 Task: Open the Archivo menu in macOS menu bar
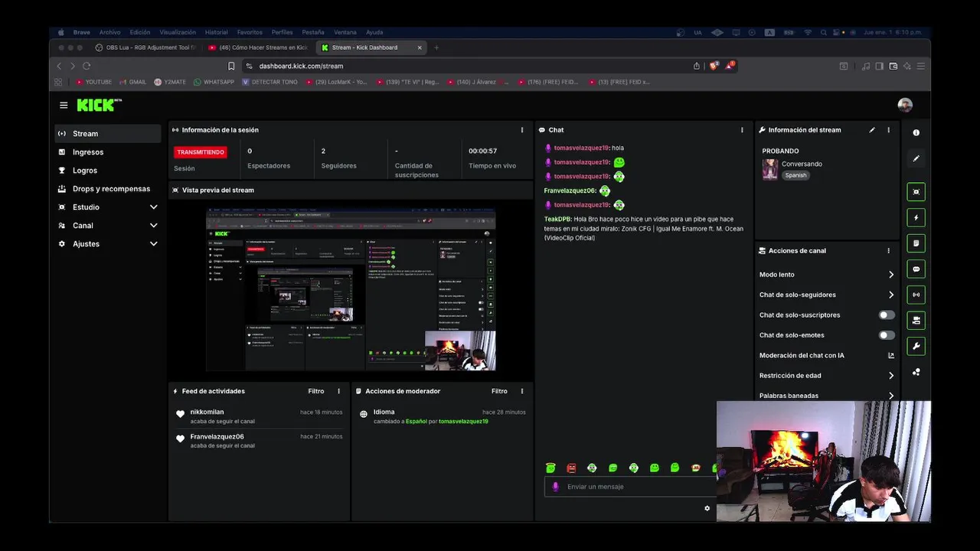[109, 32]
